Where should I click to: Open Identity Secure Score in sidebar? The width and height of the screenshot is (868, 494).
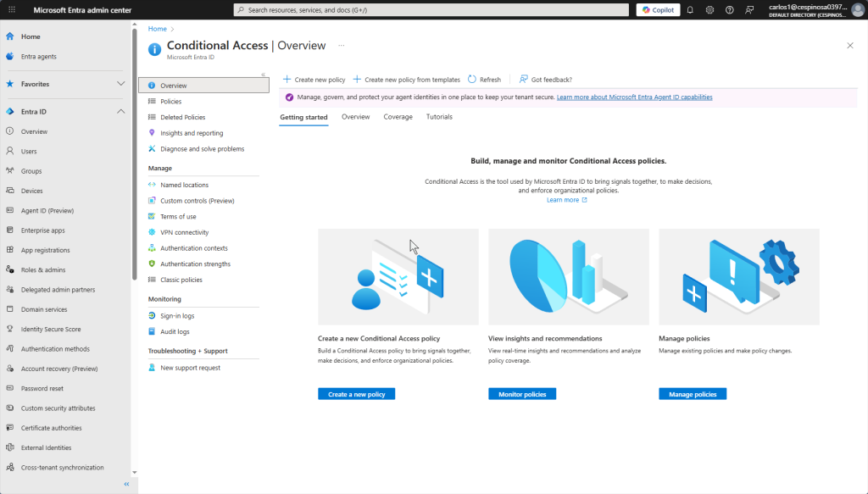(x=51, y=329)
